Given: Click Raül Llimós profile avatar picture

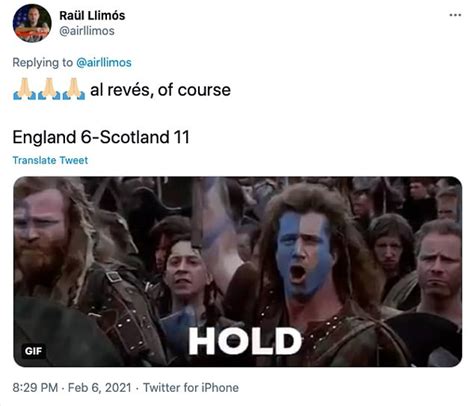Looking at the screenshot, I should tap(32, 23).
